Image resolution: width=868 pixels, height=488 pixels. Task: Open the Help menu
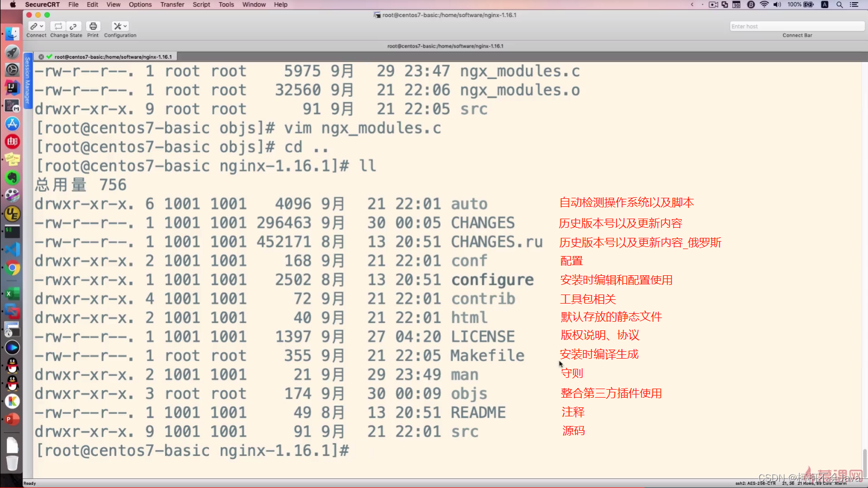pos(281,4)
